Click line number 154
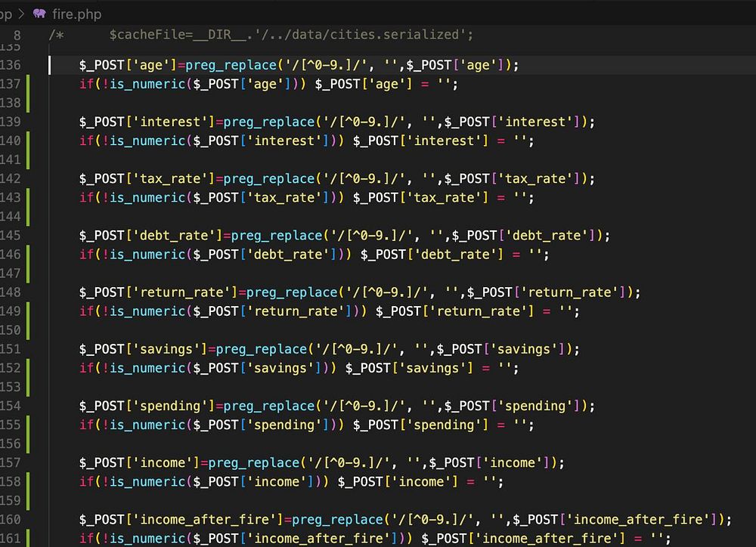Viewport: 756px width, 547px height. (x=11, y=406)
